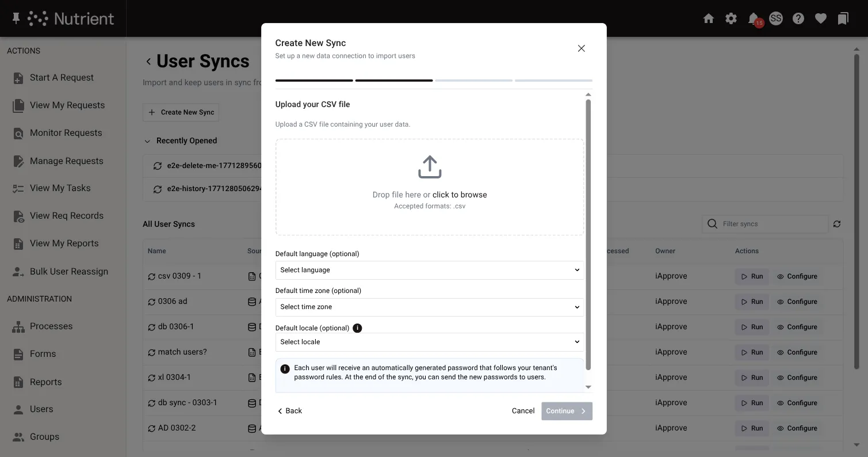Open Users in administration sidebar

(x=41, y=409)
